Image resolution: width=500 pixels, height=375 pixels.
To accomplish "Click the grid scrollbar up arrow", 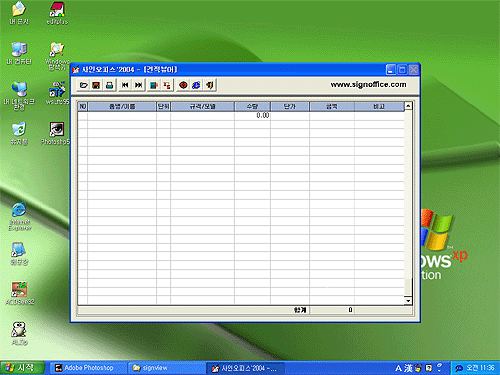I will [408, 106].
